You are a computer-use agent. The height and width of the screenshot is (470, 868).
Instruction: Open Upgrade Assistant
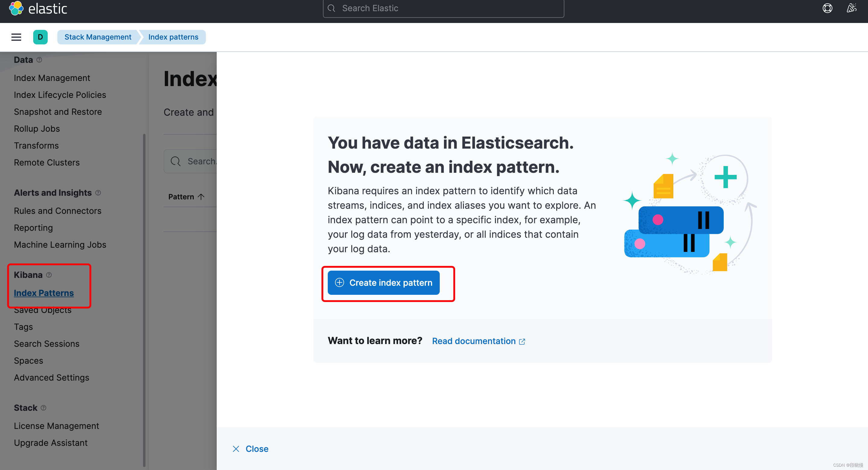click(50, 443)
